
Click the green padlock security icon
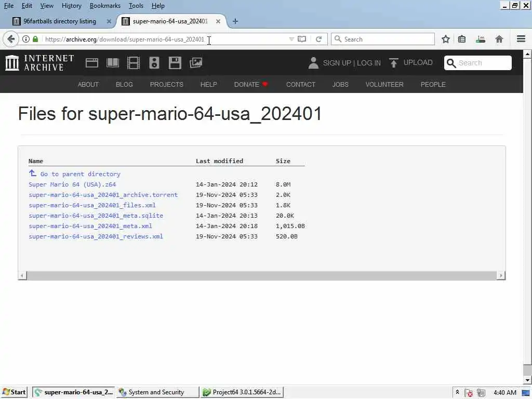click(x=35, y=39)
